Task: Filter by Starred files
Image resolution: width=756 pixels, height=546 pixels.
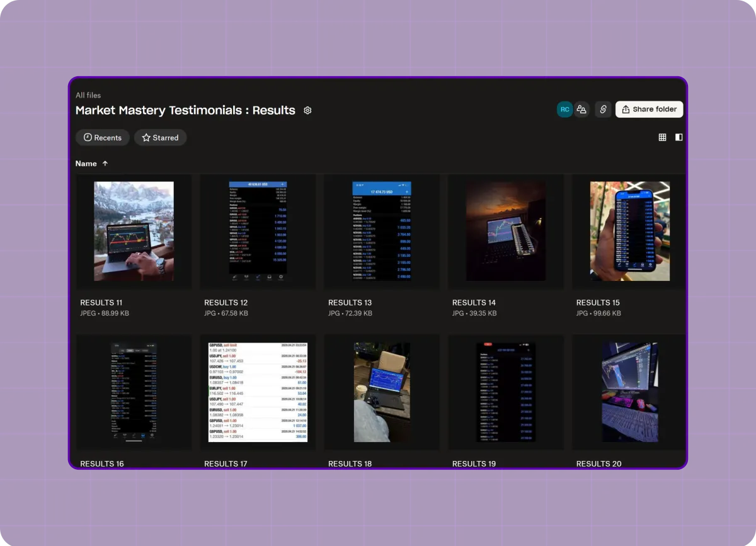Action: tap(160, 137)
